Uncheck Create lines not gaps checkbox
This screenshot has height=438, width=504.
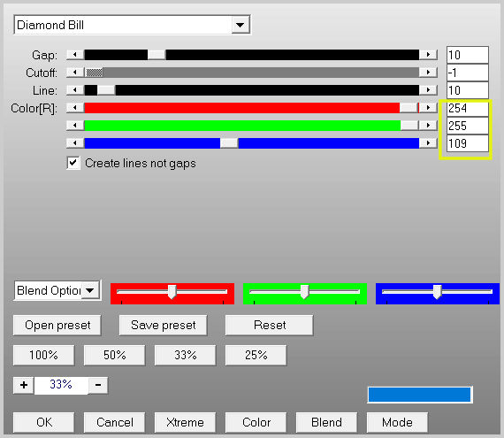[73, 163]
